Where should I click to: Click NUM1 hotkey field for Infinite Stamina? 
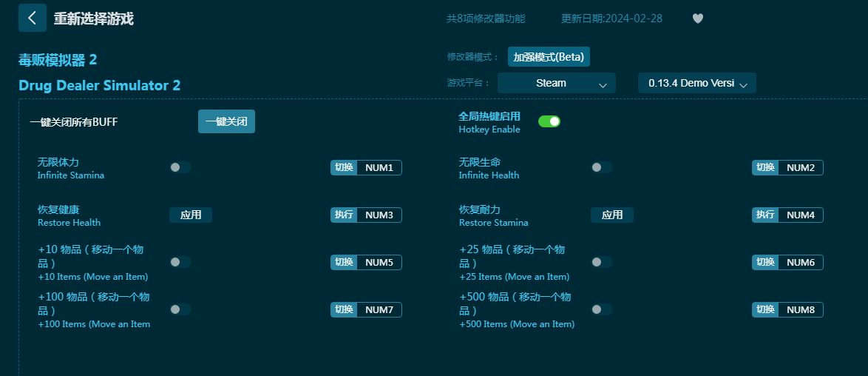tap(379, 167)
